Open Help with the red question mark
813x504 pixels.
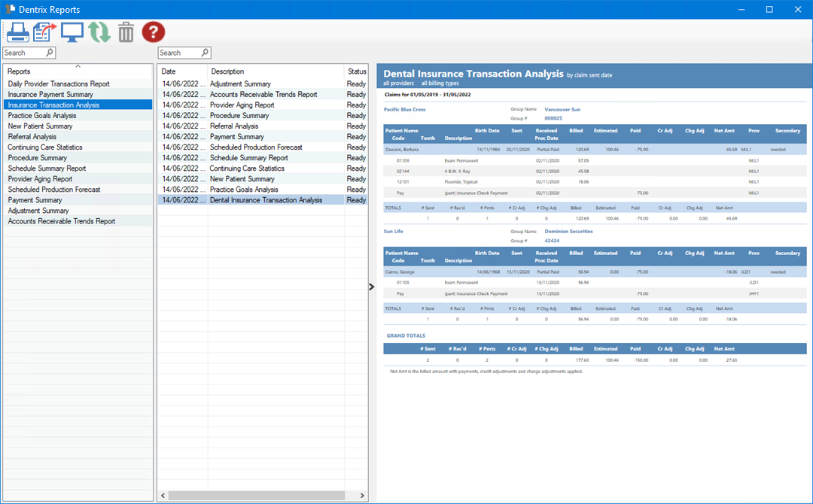click(153, 32)
